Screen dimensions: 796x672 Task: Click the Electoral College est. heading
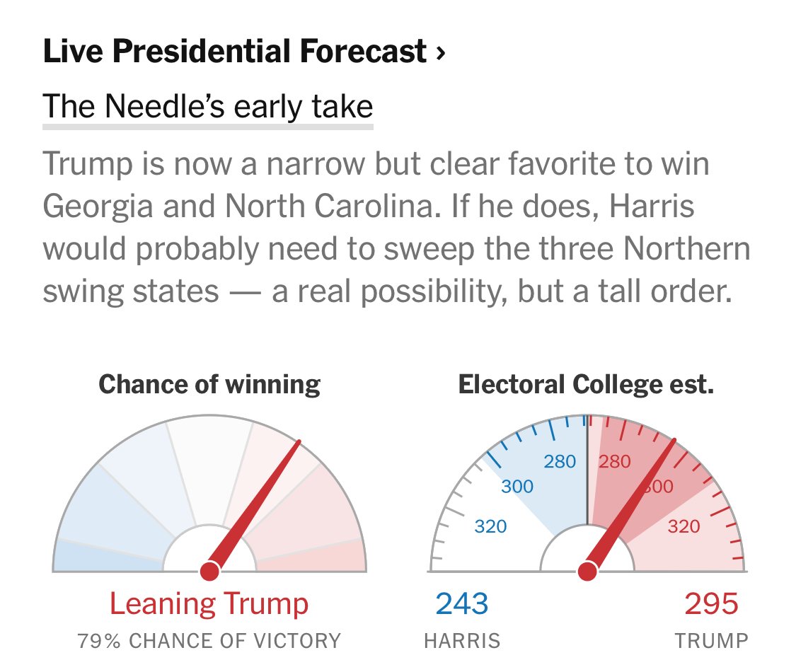click(586, 384)
